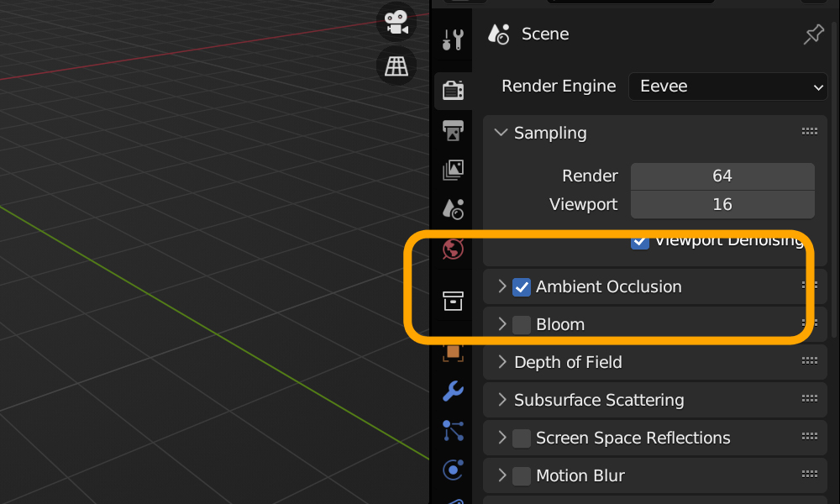Pin the properties editor context
Image resolution: width=840 pixels, height=504 pixels.
pos(814,34)
